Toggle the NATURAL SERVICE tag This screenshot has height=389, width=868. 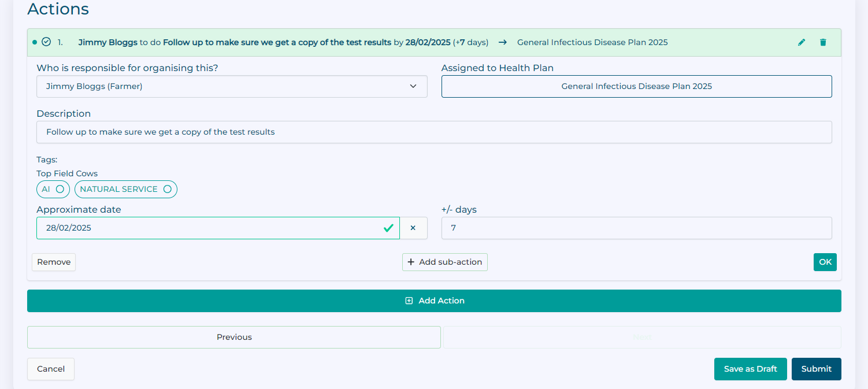click(125, 189)
